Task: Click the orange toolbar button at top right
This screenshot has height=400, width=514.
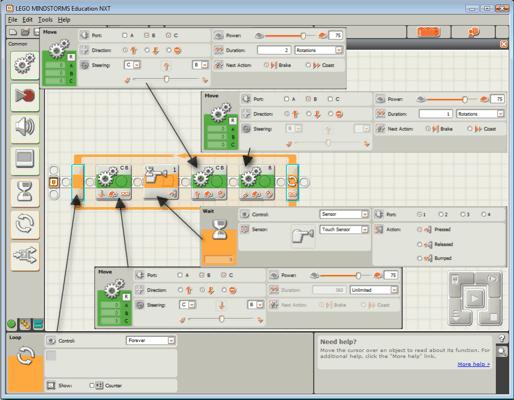Action: click(x=429, y=32)
